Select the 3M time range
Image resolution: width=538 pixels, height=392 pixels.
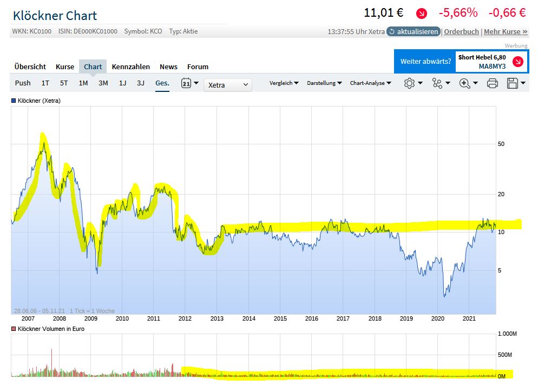pos(103,83)
